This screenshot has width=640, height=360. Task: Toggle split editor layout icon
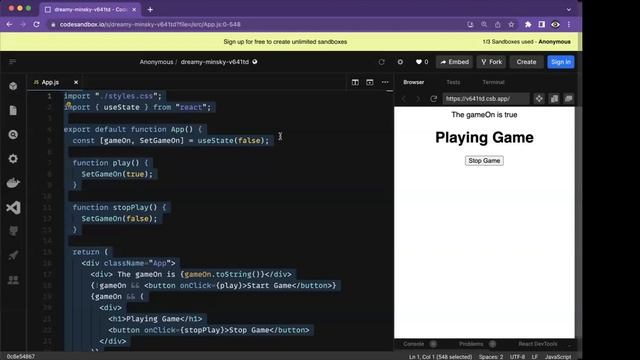[x=355, y=82]
